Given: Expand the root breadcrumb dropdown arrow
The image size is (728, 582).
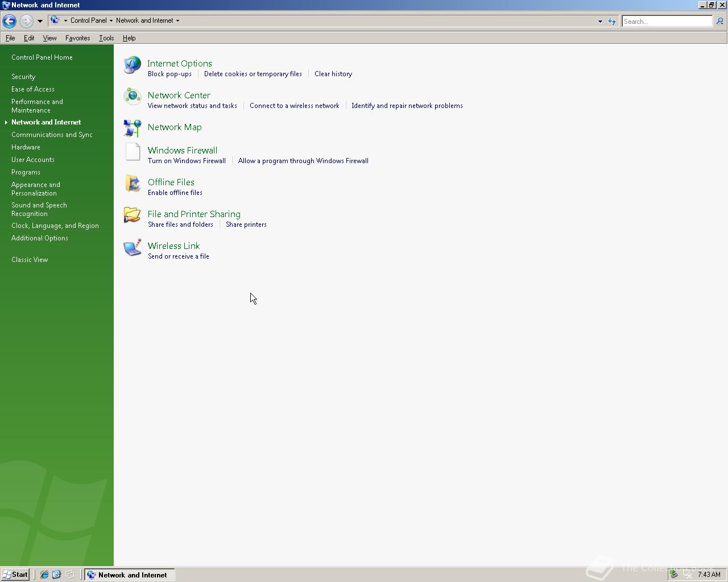Looking at the screenshot, I should pos(65,20).
